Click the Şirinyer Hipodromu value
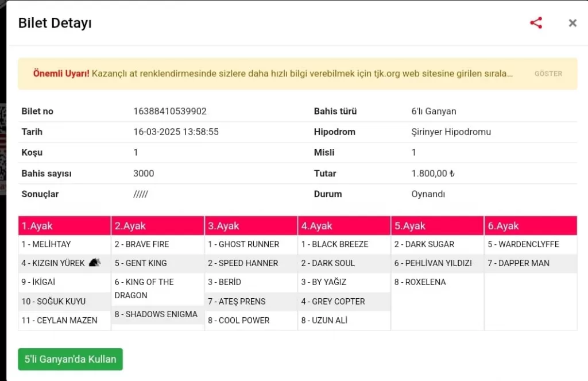Image resolution: width=588 pixels, height=381 pixels. pyautogui.click(x=451, y=132)
